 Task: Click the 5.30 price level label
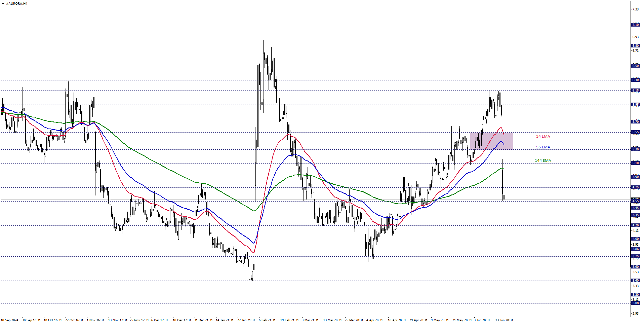coord(635,149)
